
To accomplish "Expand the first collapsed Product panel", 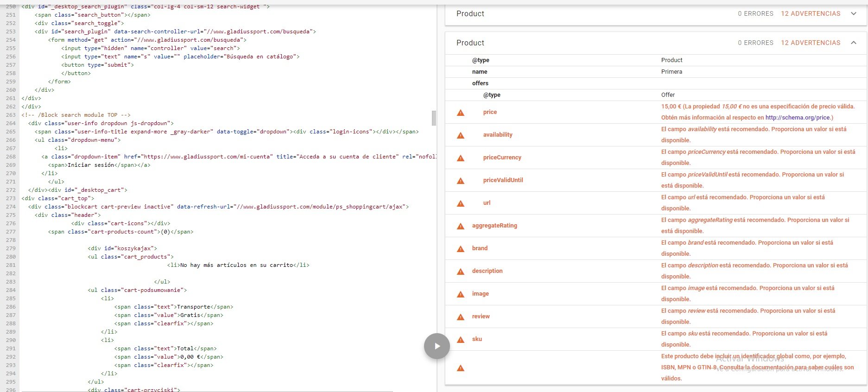I will click(x=853, y=14).
